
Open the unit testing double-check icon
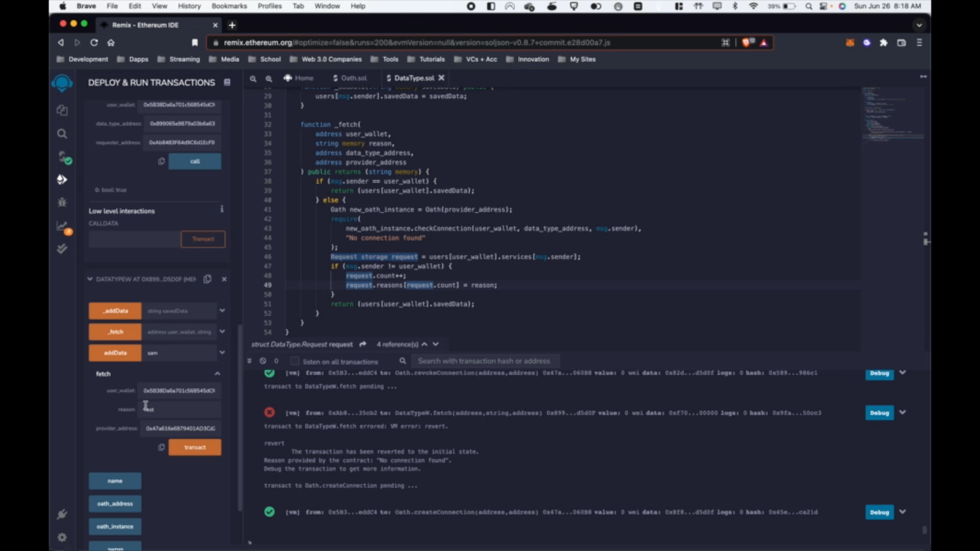click(62, 249)
